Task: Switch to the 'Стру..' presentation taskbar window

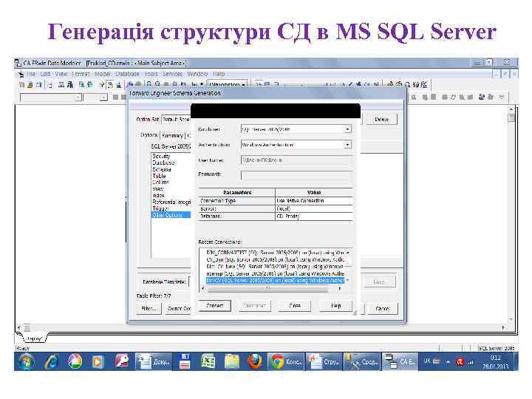Action: pos(323,361)
